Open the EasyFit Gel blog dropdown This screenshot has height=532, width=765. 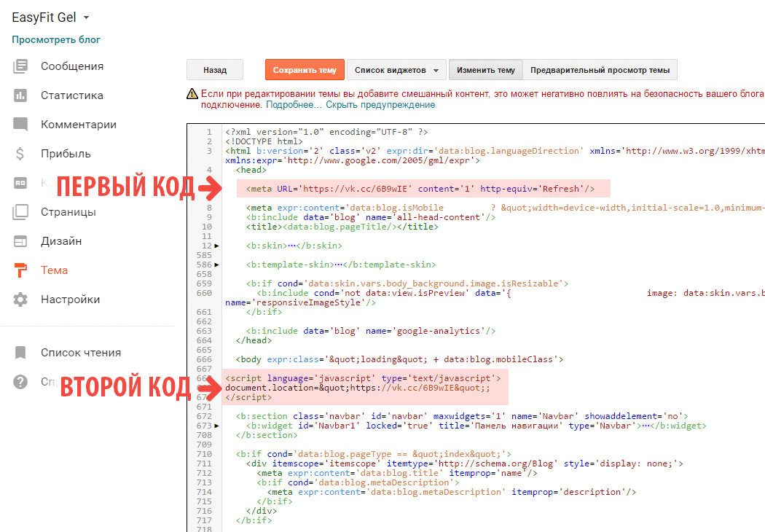87,17
